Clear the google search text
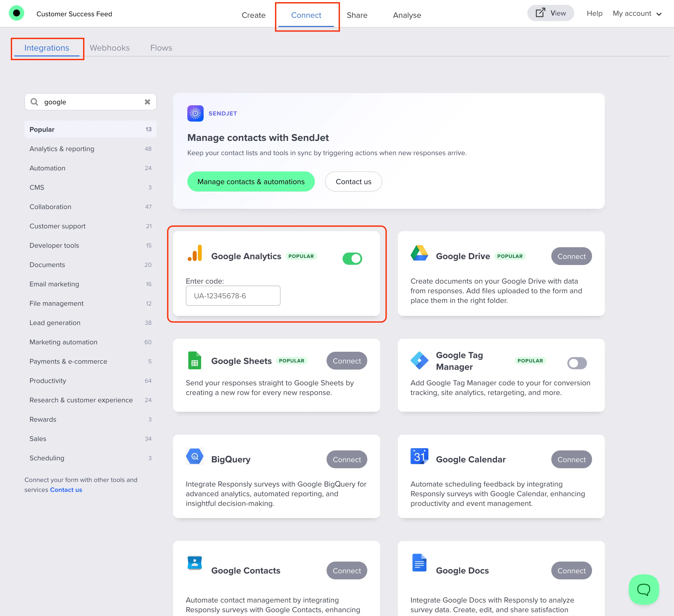 coord(147,102)
